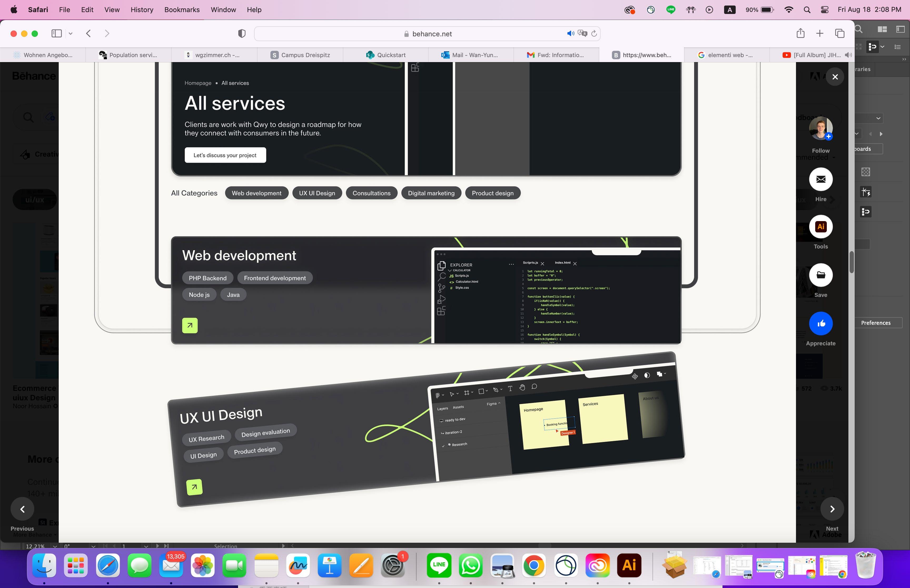Open macOS Control Center in menu bar
The image size is (910, 588).
[824, 9]
